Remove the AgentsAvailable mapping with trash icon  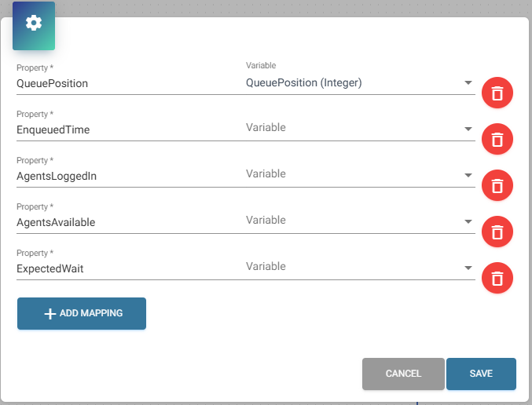tap(497, 232)
